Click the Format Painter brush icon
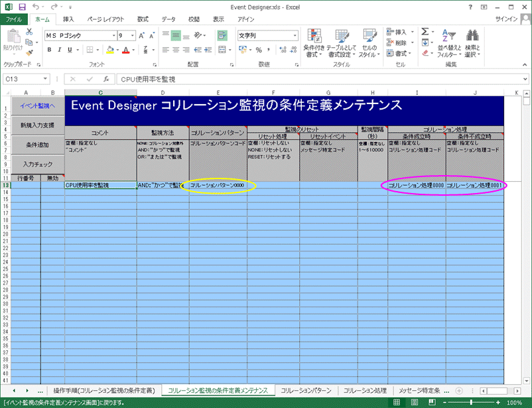The height and width of the screenshot is (408, 532). tap(29, 52)
